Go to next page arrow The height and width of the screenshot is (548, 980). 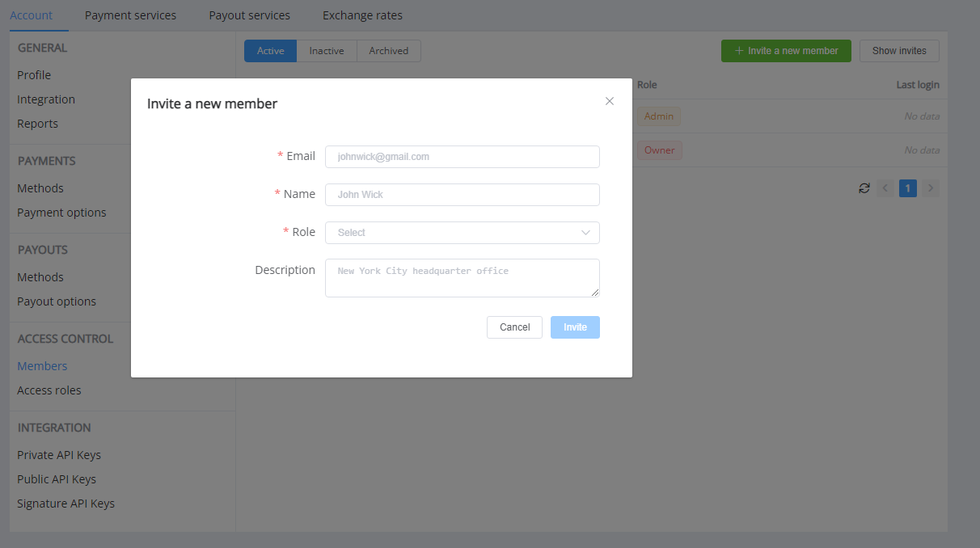coord(931,188)
